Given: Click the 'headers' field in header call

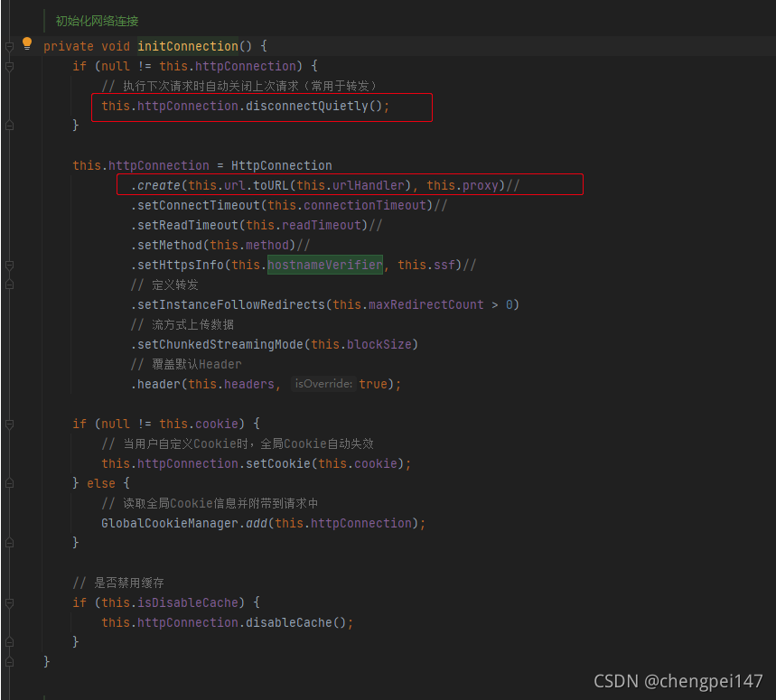Looking at the screenshot, I should [249, 385].
